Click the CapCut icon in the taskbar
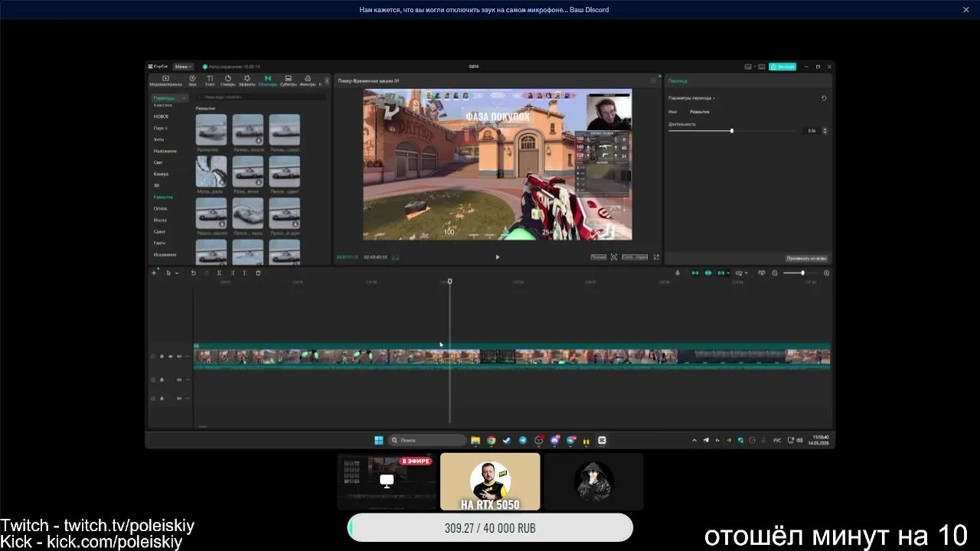The image size is (980, 551). 602,440
